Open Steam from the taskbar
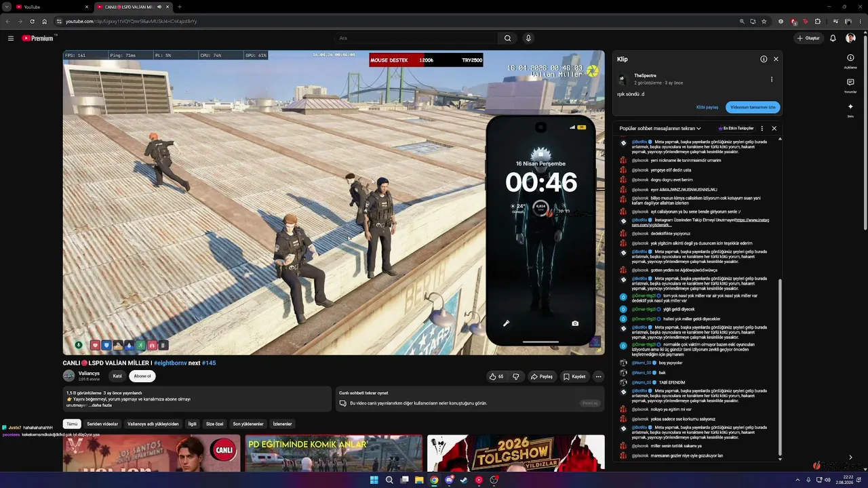868x488 pixels. coord(464,480)
